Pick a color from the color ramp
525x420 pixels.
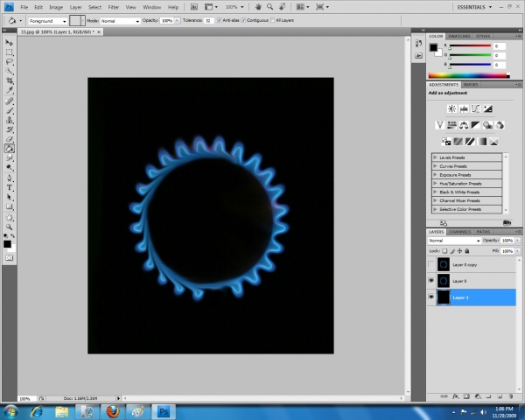[469, 76]
